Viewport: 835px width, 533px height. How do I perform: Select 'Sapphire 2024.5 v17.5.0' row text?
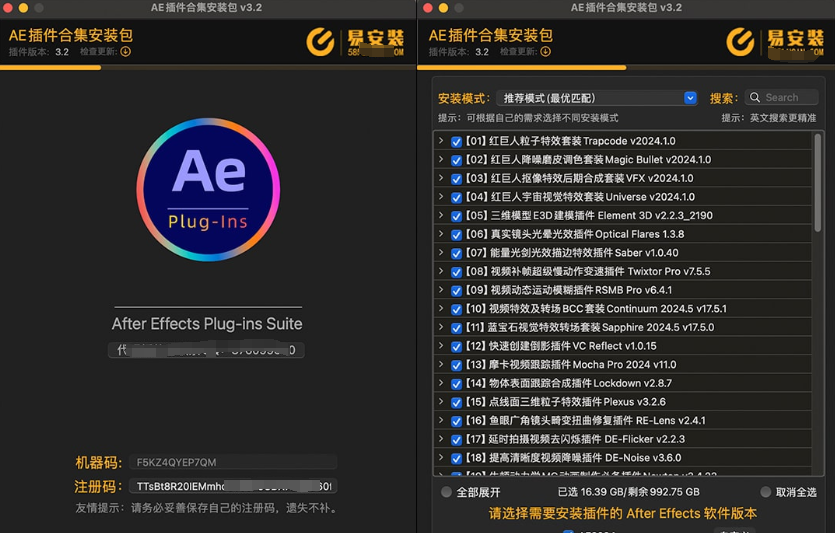point(658,327)
